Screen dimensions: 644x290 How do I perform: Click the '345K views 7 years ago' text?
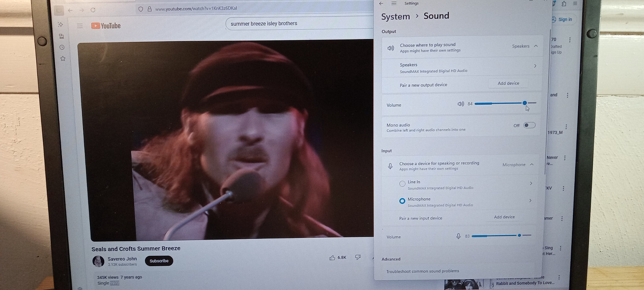point(120,277)
